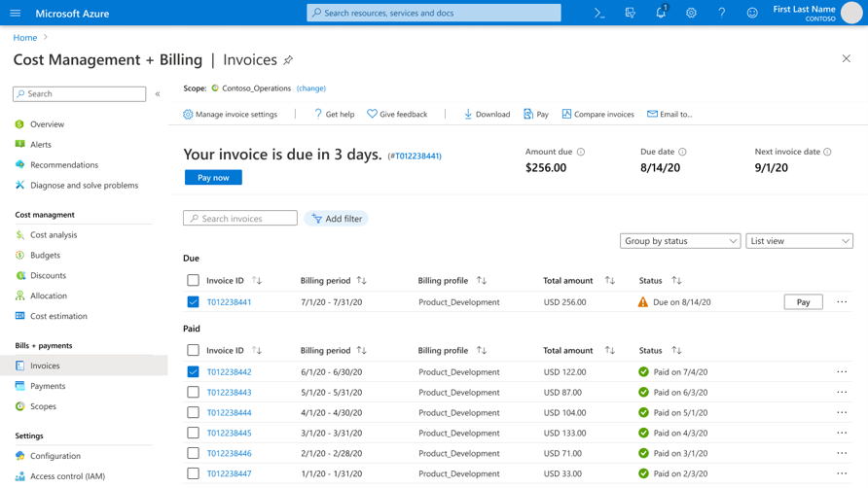Click the Due date info icon
The width and height of the screenshot is (868, 488).
(682, 152)
